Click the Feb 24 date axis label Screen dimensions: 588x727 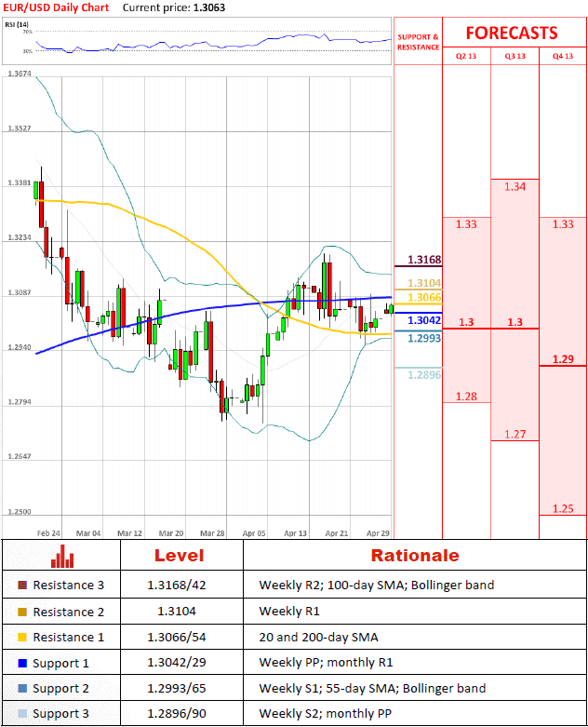[48, 533]
